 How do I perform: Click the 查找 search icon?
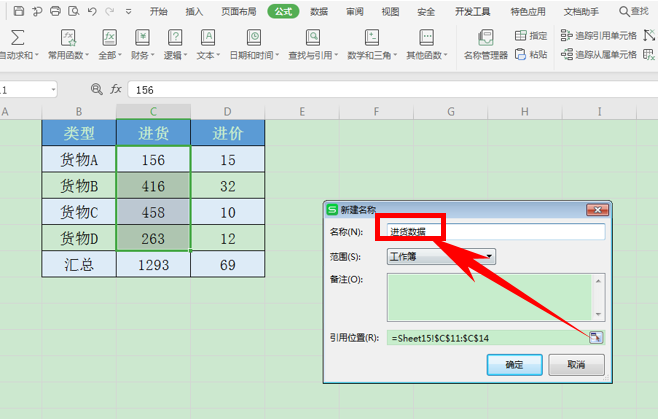(624, 11)
